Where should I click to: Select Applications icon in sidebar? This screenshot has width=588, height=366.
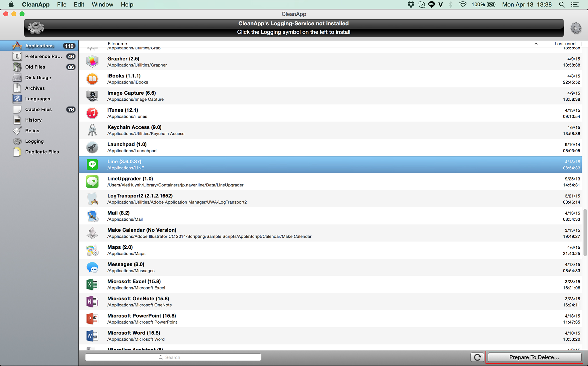coord(17,46)
